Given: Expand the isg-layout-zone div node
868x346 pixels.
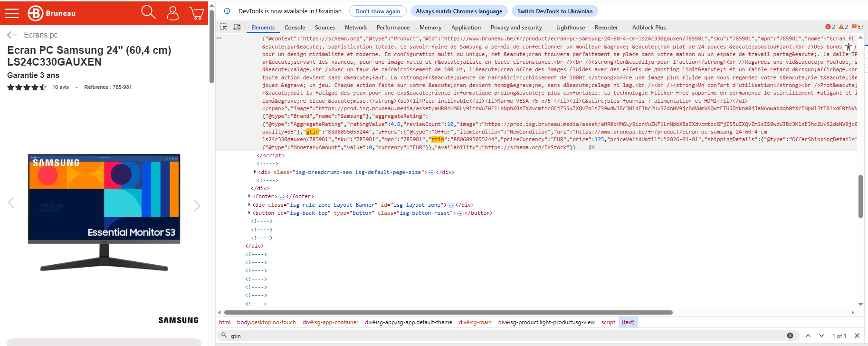Looking at the screenshot, I should tap(249, 205).
